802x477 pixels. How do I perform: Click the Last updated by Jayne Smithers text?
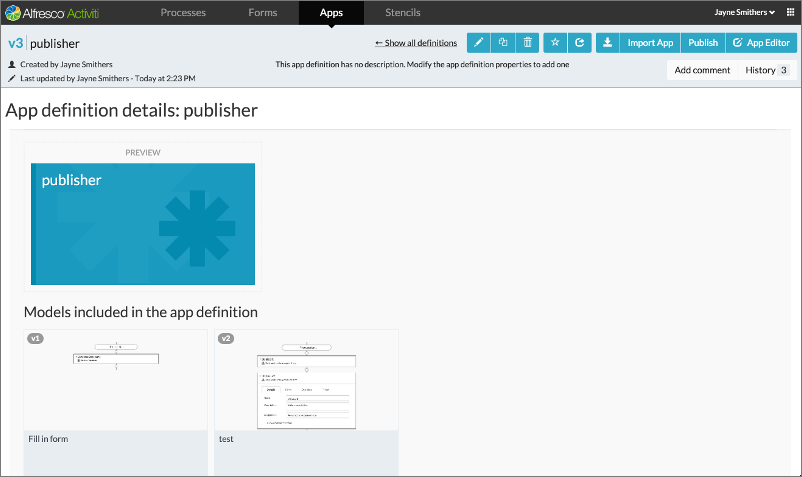[x=107, y=78]
